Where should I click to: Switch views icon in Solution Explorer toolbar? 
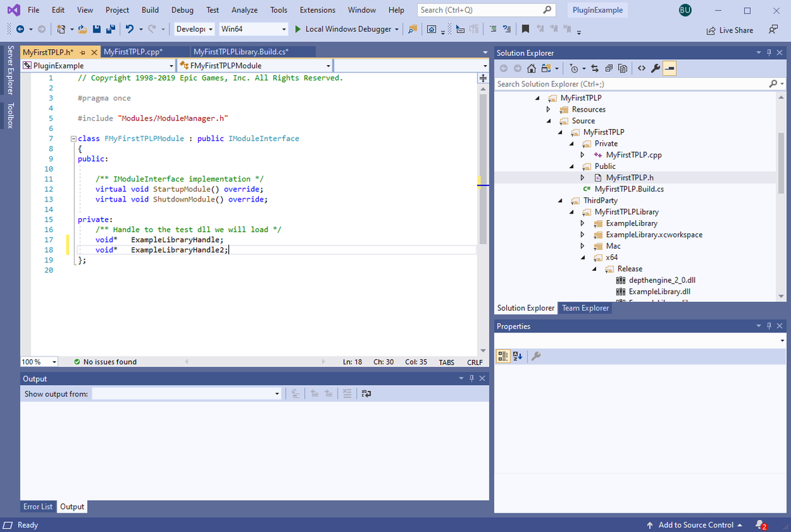coord(546,68)
